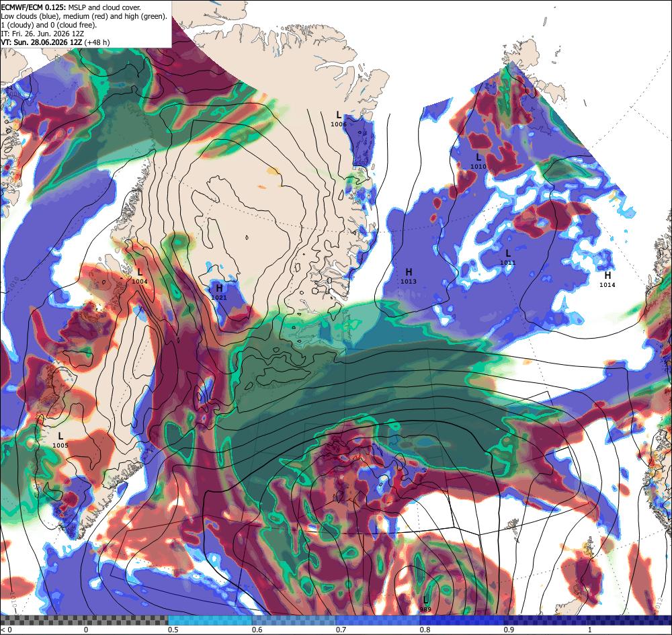Select the '1' legend scale label
The height and width of the screenshot is (635, 672).
(590, 630)
